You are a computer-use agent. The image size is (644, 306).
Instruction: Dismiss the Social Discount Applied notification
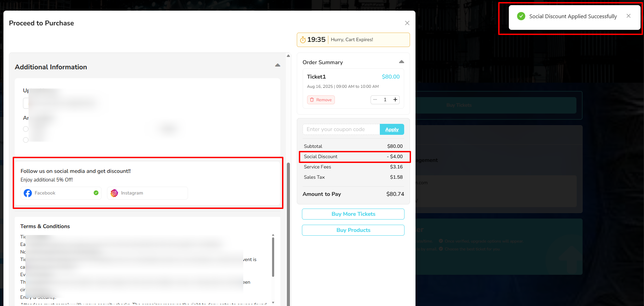pos(629,16)
